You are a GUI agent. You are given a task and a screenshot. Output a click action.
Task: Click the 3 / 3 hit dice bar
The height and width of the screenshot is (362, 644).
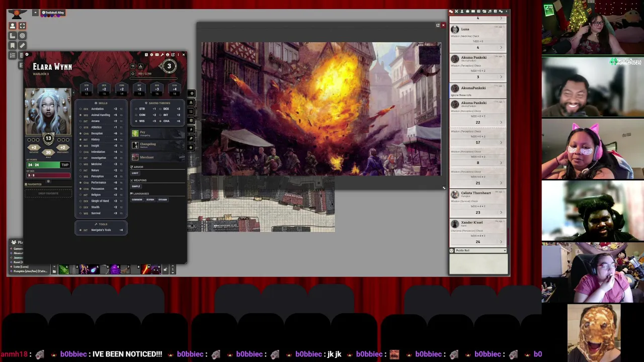[x=48, y=175]
